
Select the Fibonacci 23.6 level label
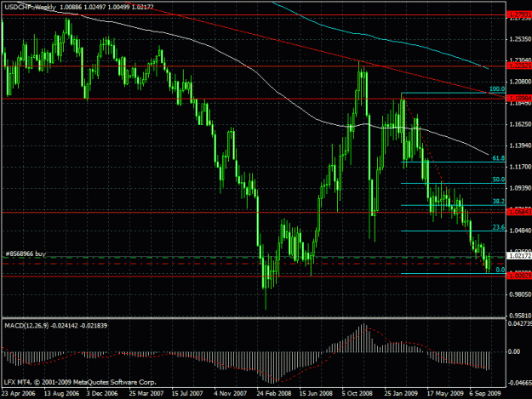tap(499, 227)
